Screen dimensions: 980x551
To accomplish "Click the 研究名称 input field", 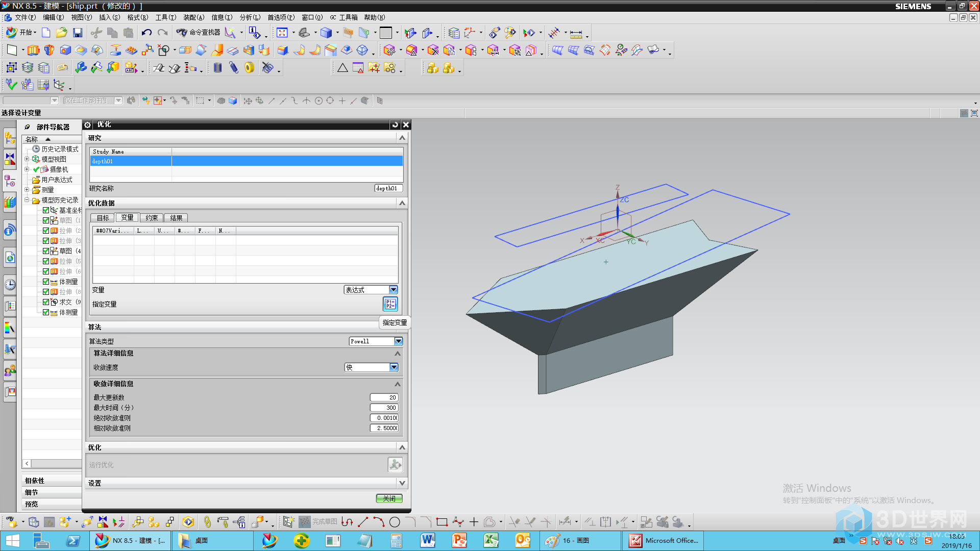I will 388,188.
